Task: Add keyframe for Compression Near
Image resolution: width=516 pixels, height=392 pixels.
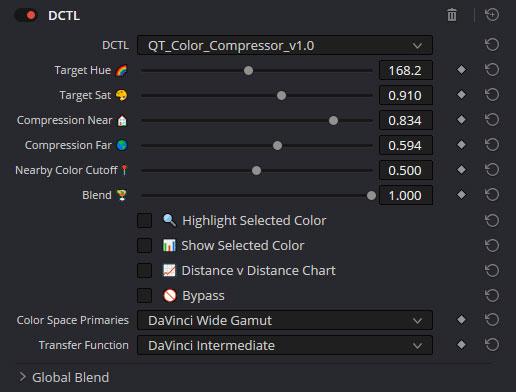Action: [461, 120]
